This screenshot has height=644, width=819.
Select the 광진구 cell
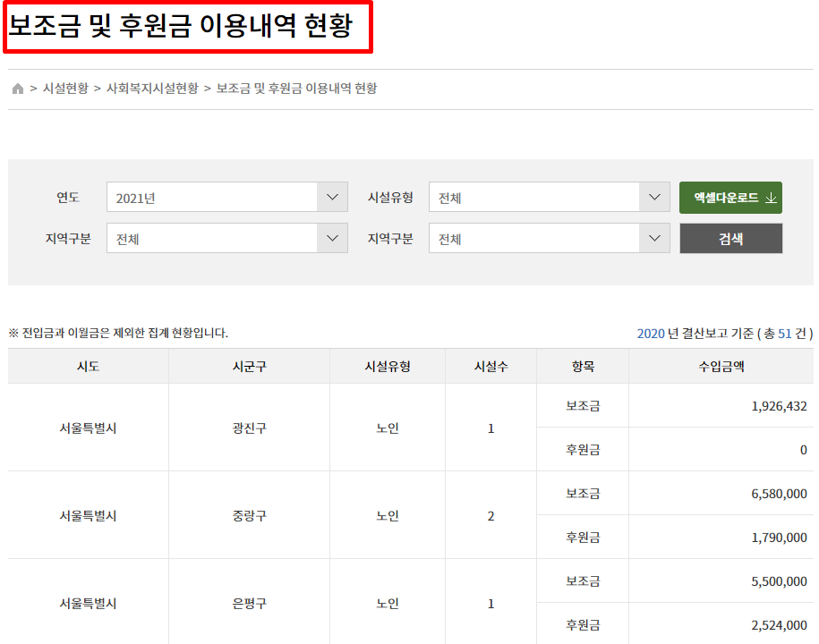[x=249, y=428]
